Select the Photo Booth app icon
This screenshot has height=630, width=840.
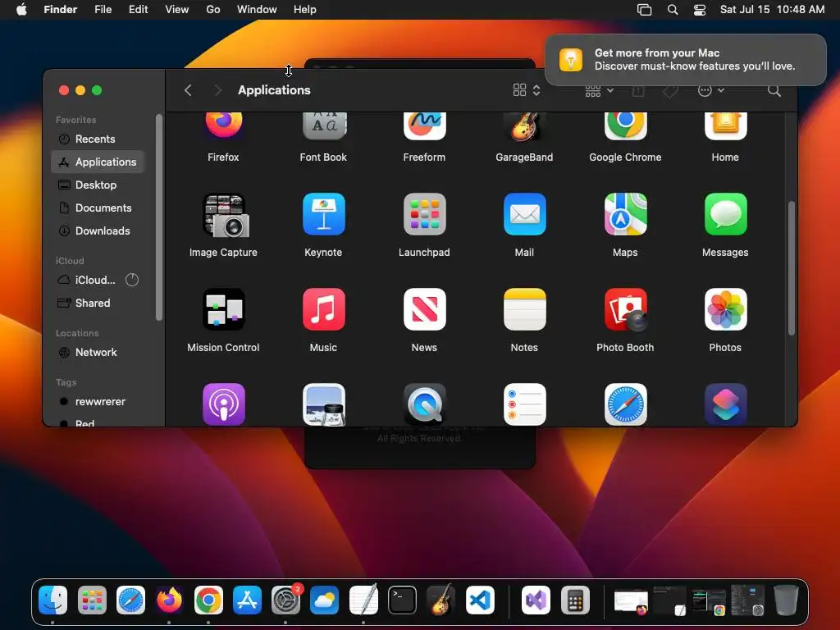(625, 309)
